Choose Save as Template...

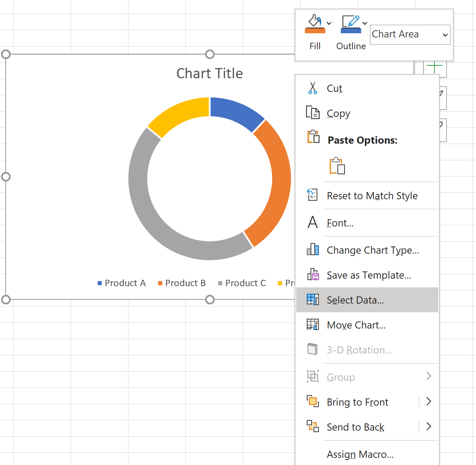tap(367, 275)
